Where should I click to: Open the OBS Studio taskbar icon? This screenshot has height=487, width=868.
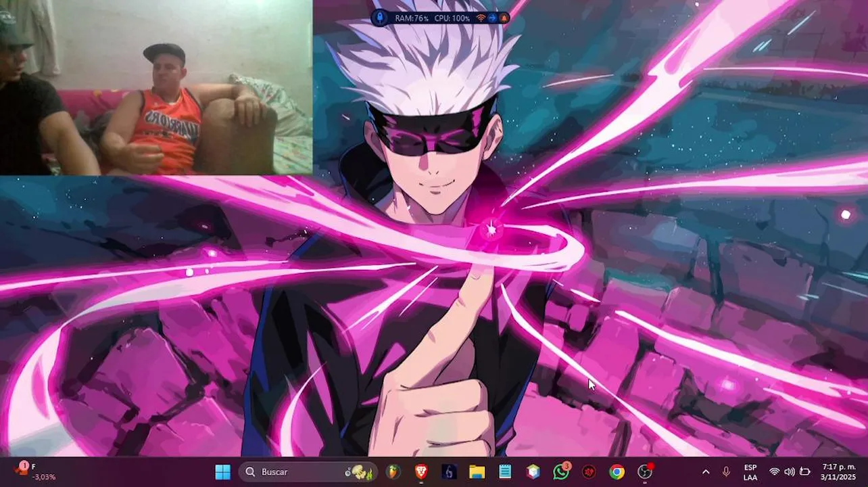click(645, 471)
